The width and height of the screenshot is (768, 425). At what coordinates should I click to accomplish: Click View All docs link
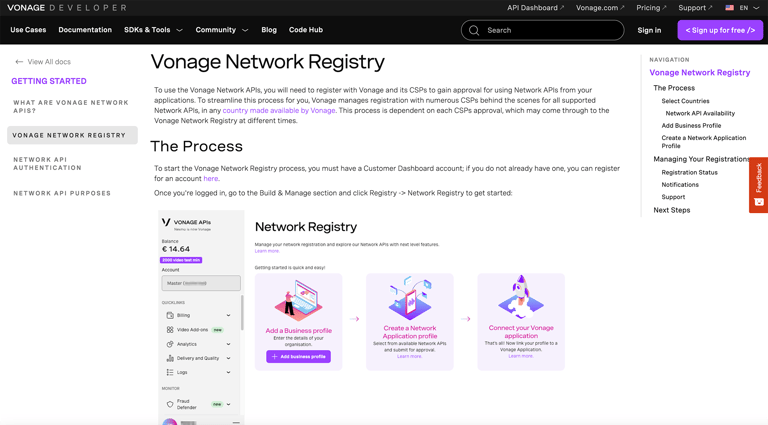[x=49, y=62]
